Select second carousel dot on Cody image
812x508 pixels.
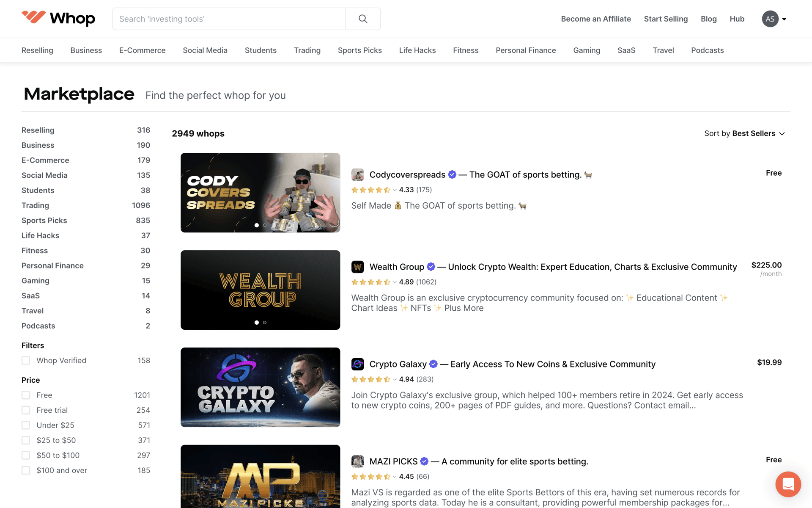coord(265,225)
